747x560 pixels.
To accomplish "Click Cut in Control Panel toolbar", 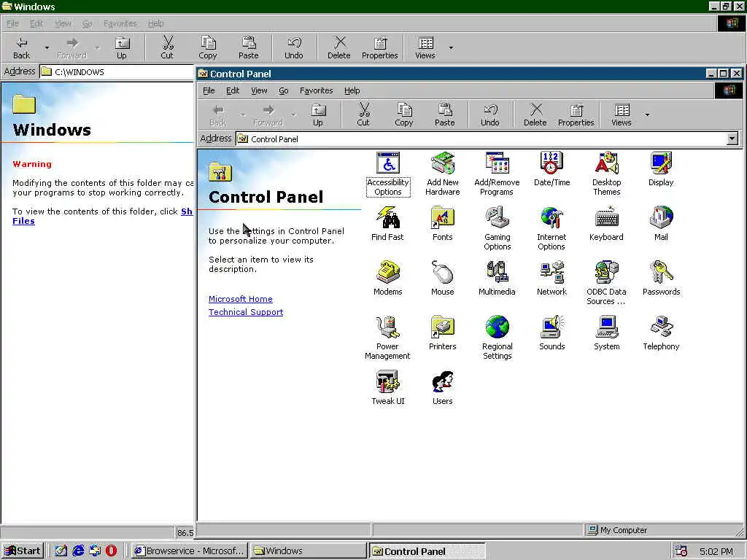I will click(363, 115).
